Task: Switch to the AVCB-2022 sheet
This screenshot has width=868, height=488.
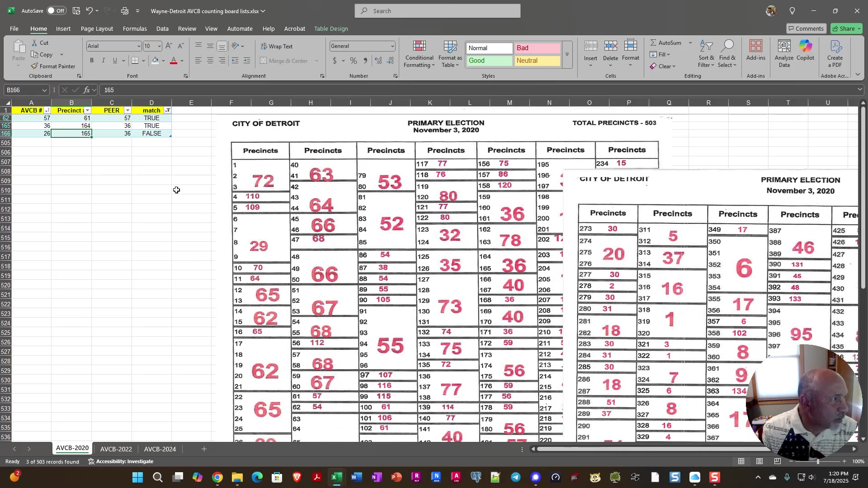Action: click(x=116, y=449)
